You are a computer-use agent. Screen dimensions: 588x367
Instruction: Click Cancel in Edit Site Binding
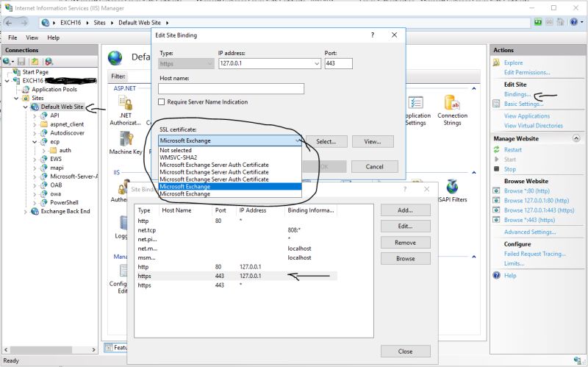pos(375,167)
